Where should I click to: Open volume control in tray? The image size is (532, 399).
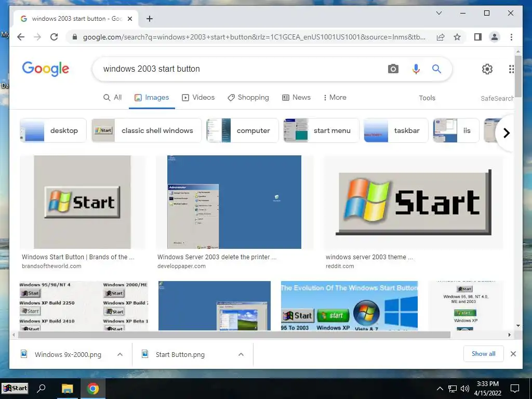(465, 389)
